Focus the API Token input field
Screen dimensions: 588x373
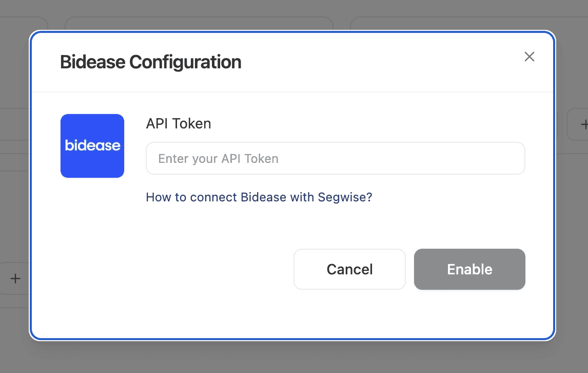pos(336,158)
